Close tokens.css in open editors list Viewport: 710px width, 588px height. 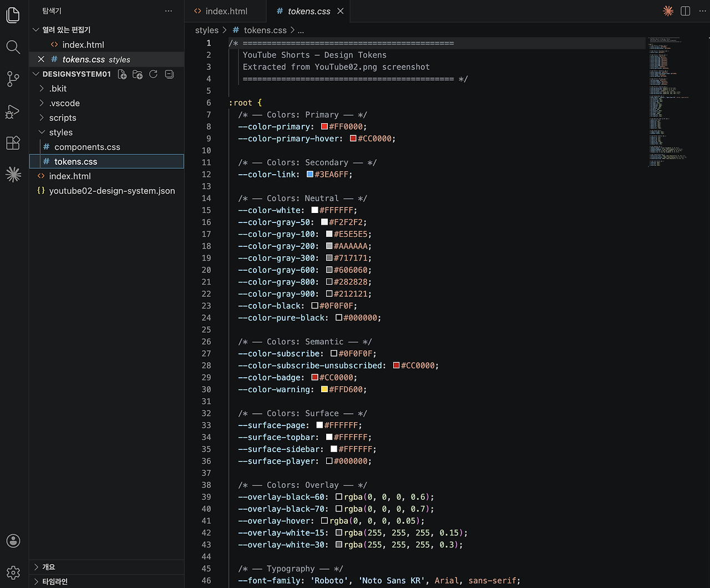41,59
